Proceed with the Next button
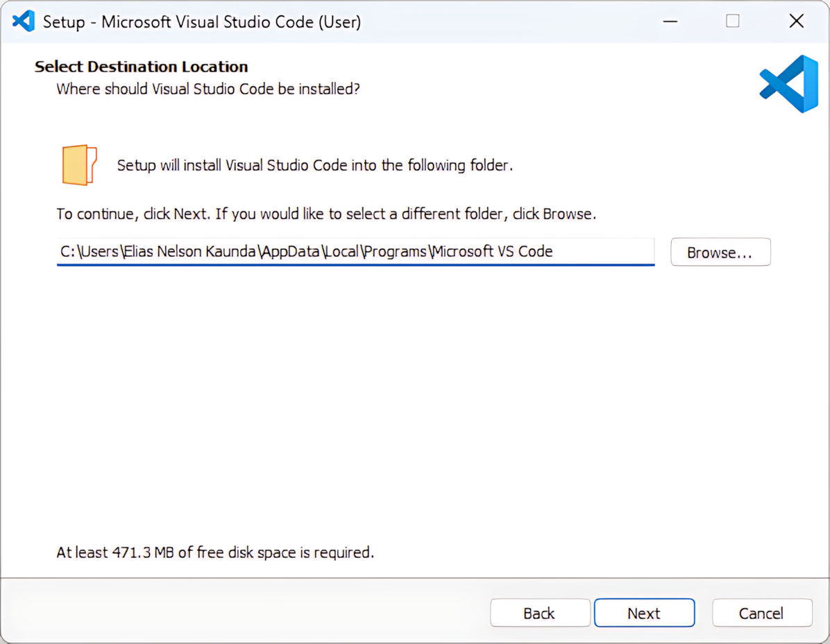Image resolution: width=830 pixels, height=644 pixels. pyautogui.click(x=643, y=613)
